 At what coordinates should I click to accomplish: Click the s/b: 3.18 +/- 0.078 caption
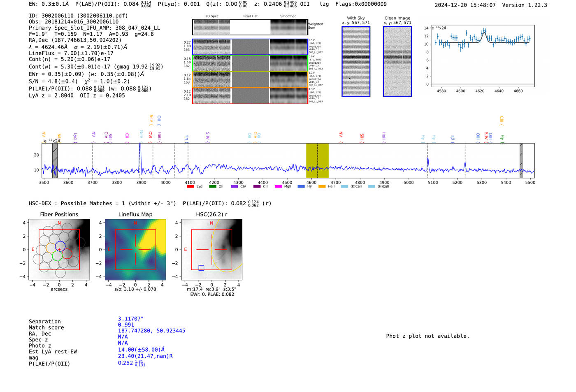[x=135, y=289]
